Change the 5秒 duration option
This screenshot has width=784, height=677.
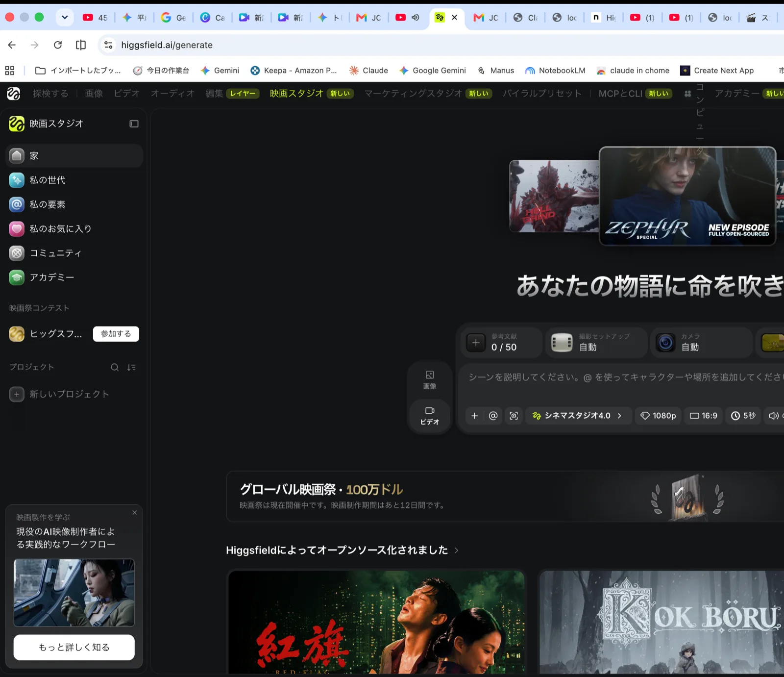point(743,416)
